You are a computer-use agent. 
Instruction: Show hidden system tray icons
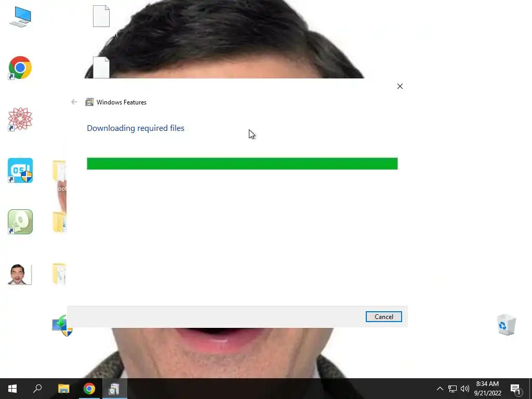(x=440, y=389)
